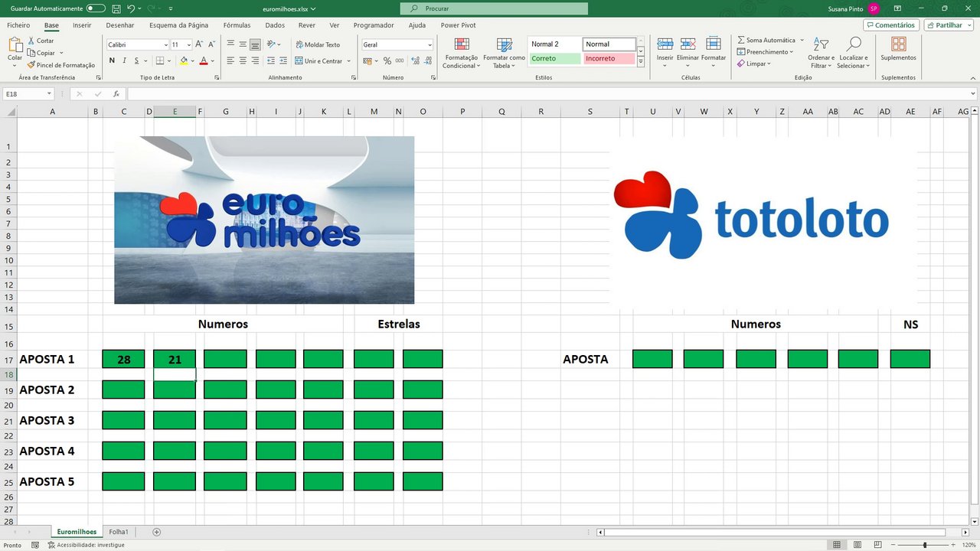
Task: Toggle top vertical alignment
Action: 231,44
